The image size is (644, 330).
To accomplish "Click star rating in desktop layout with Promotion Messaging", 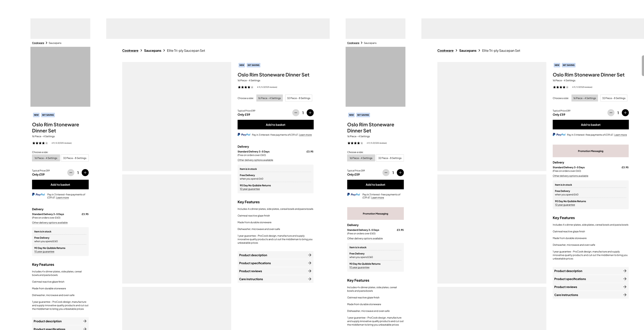I will [561, 87].
